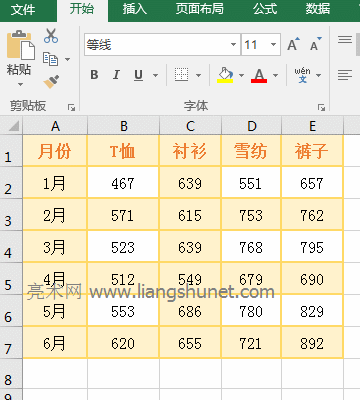Click the wén phonetic guide icon
This screenshot has width=360, height=400.
click(x=302, y=75)
